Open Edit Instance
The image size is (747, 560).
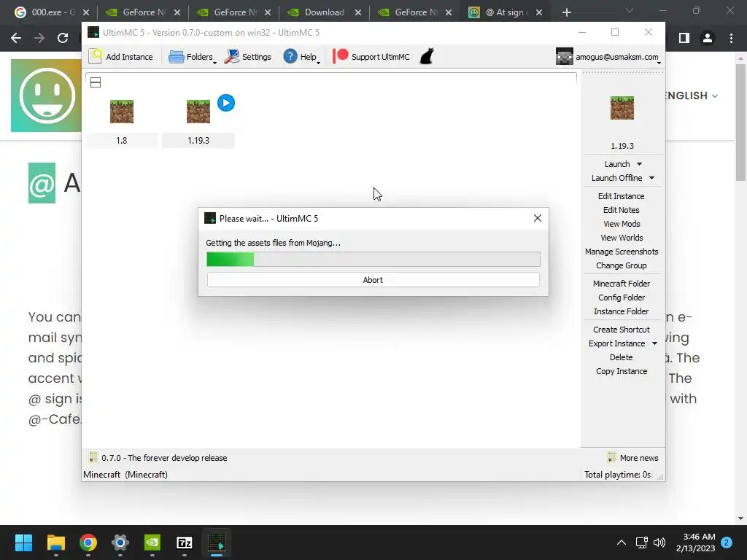622,196
